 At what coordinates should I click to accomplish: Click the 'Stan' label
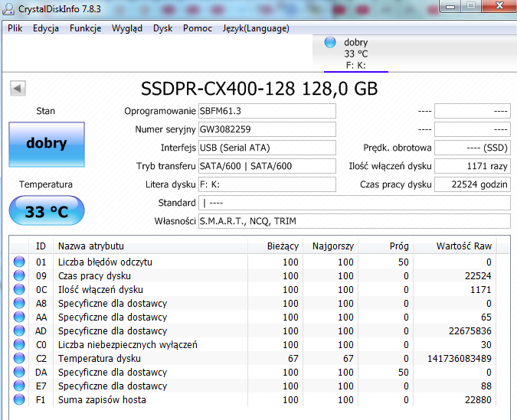tap(45, 111)
